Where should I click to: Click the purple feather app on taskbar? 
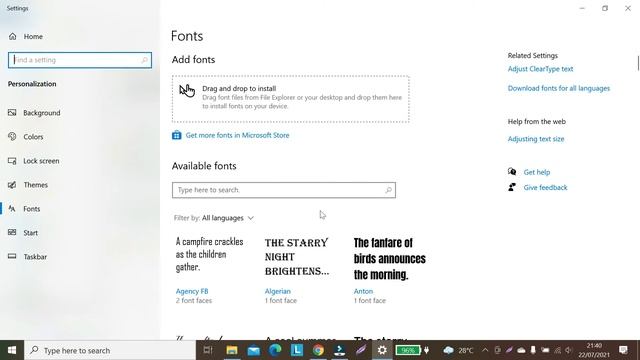click(361, 350)
